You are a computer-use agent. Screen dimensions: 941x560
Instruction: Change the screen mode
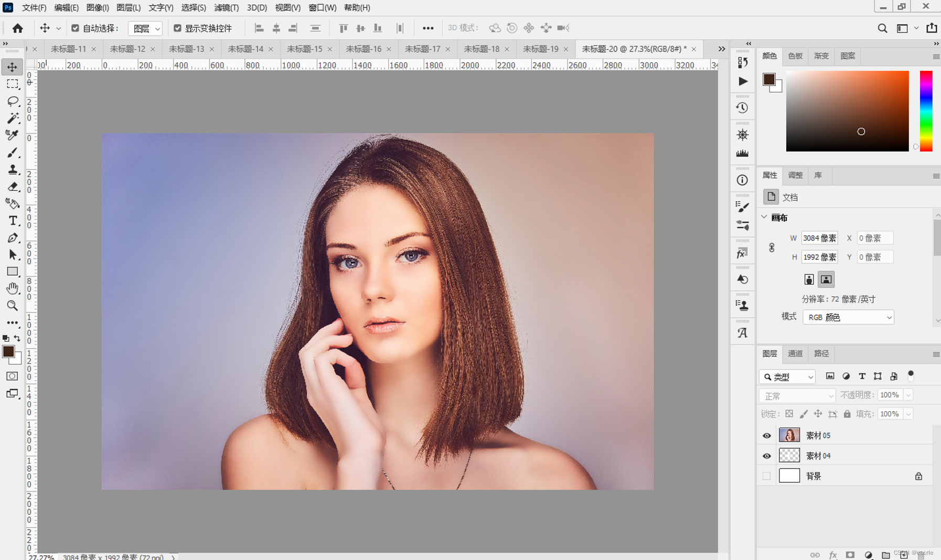[x=12, y=393]
